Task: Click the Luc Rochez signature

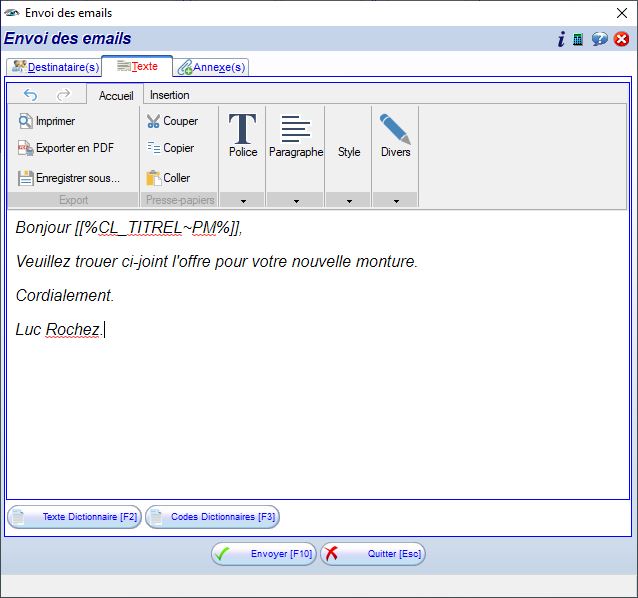Action: pos(60,330)
